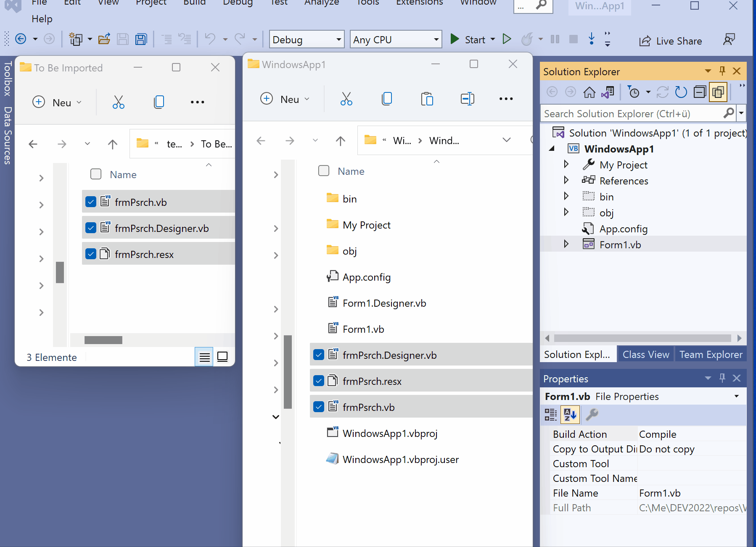
Task: Toggle details view in To Be Imported window
Action: [204, 357]
